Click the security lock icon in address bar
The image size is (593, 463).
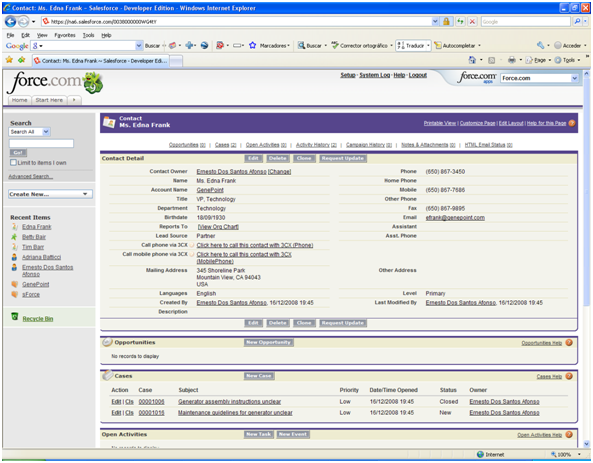pos(446,22)
